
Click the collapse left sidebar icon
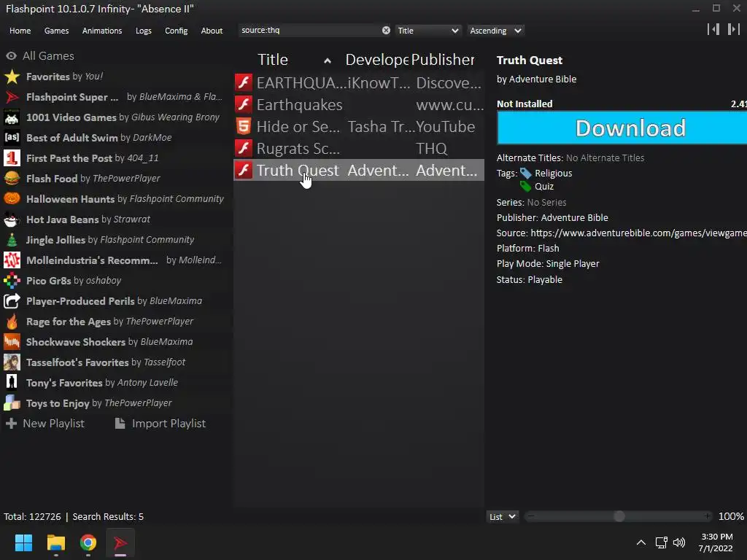(x=713, y=29)
